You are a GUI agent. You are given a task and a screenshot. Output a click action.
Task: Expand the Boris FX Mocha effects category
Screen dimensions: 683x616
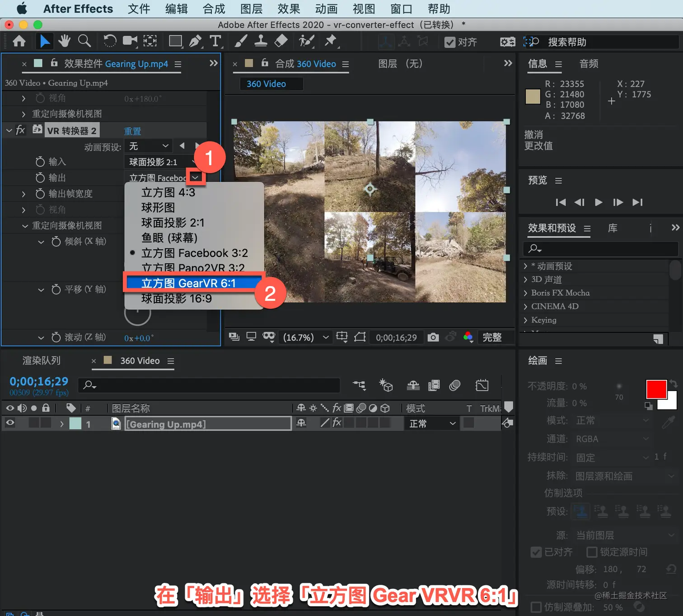(x=525, y=293)
